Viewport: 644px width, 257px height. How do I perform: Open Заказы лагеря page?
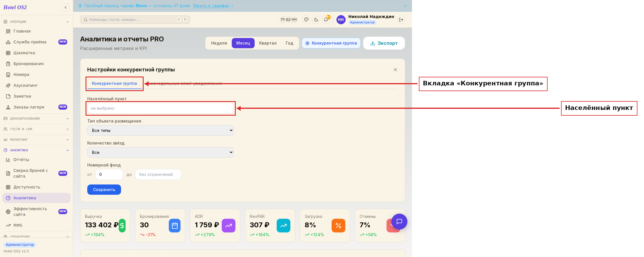(36, 107)
